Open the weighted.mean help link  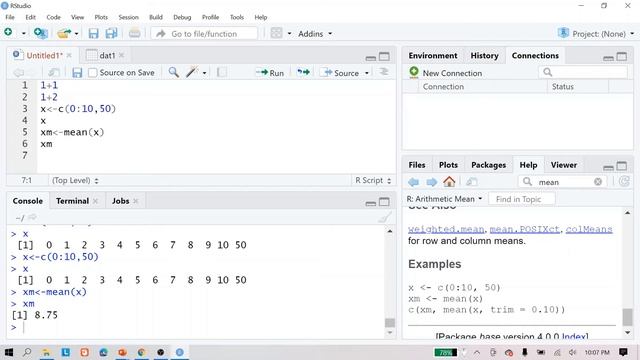[446, 229]
